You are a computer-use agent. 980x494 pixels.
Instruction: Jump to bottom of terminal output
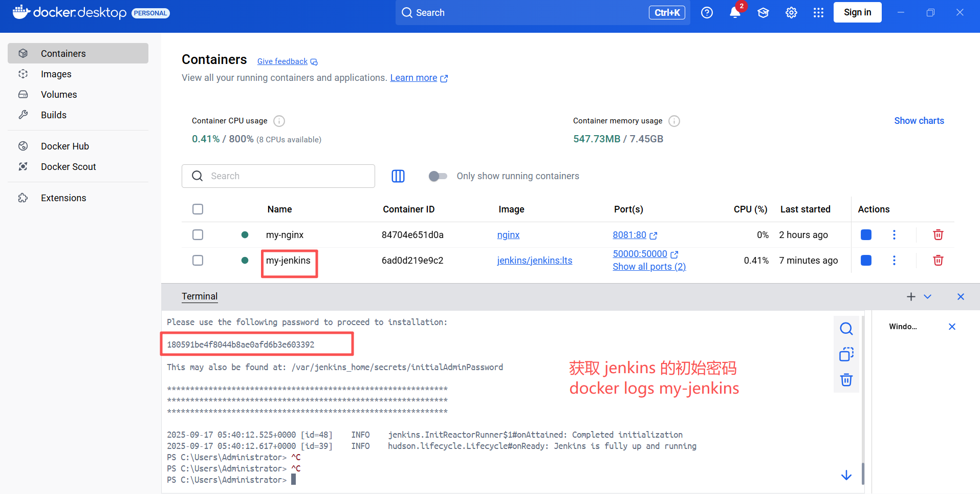(846, 475)
